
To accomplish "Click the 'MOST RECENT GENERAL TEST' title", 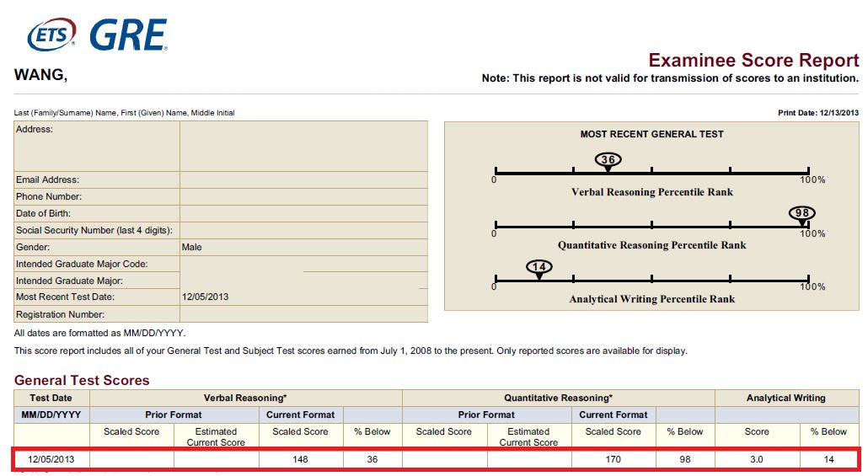I will point(651,134).
